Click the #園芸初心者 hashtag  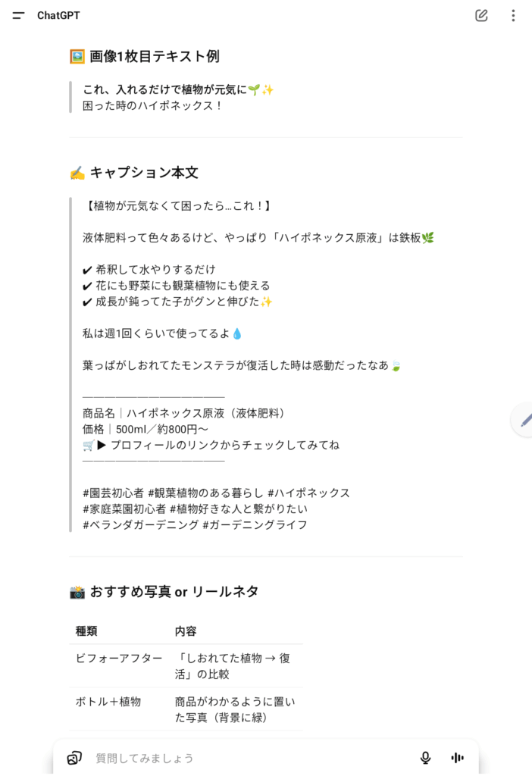tap(113, 493)
